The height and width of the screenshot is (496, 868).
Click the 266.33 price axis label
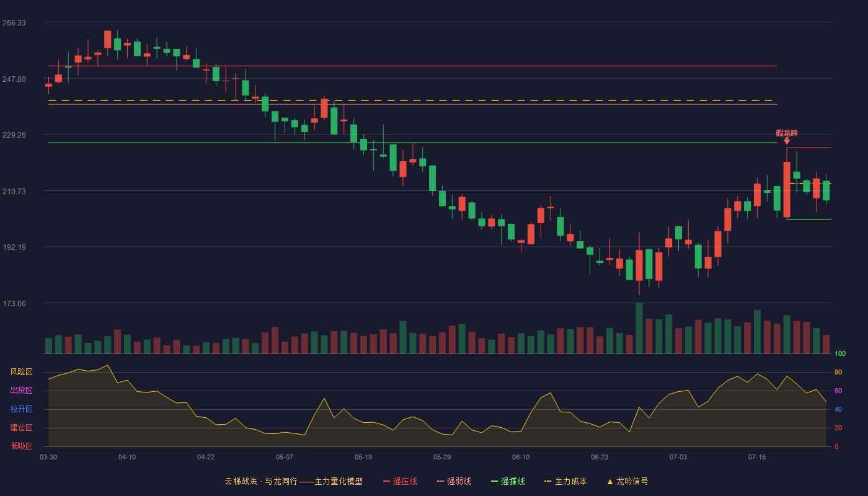[14, 23]
